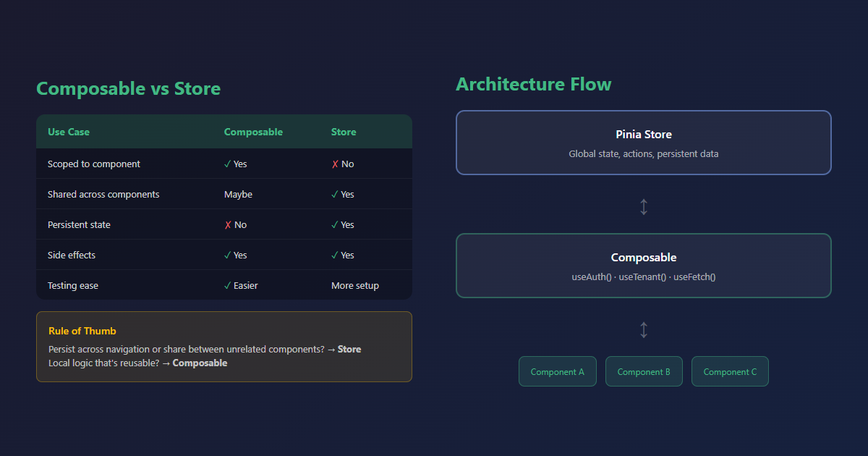Click the "More setup" cell
868x456 pixels.
point(355,286)
